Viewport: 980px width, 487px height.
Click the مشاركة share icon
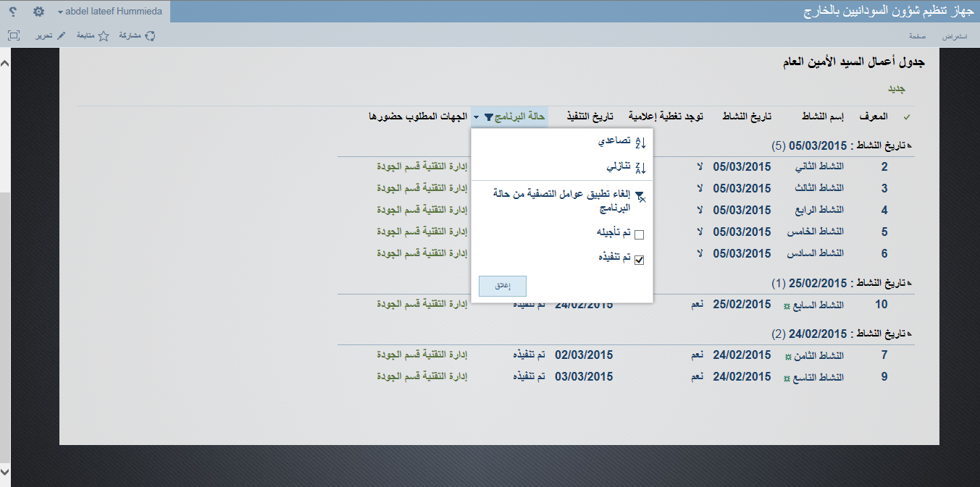(151, 35)
